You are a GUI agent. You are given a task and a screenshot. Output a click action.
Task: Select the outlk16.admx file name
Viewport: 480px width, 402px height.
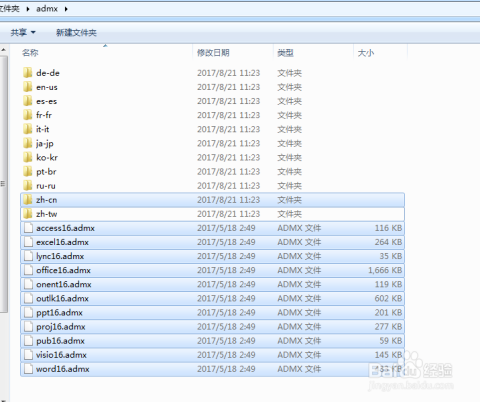(62, 298)
